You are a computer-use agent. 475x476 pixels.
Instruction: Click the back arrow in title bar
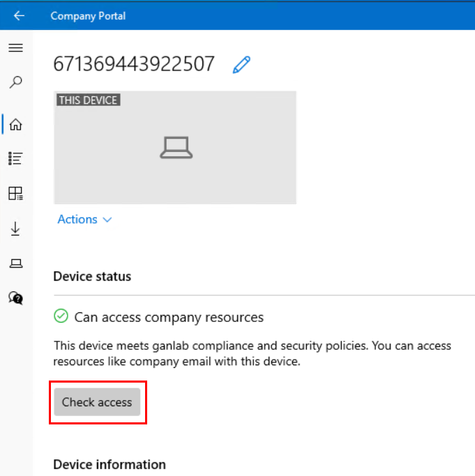coord(19,15)
